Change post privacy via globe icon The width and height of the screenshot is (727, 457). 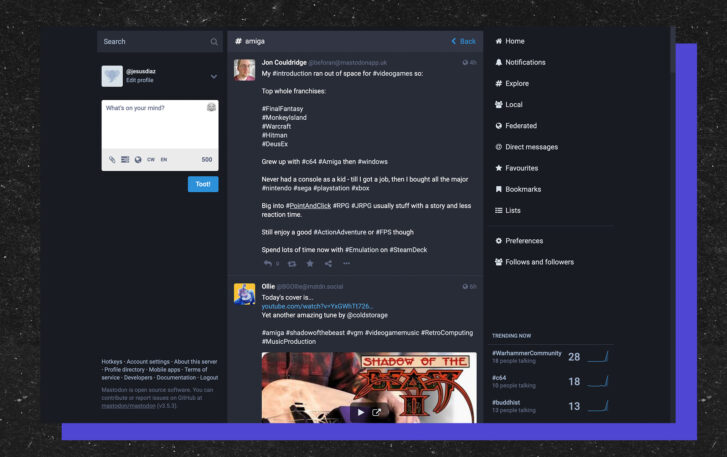[x=138, y=159]
